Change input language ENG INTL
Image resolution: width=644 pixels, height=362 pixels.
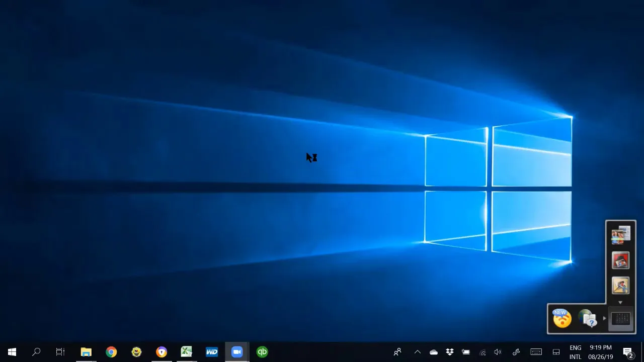[575, 352]
